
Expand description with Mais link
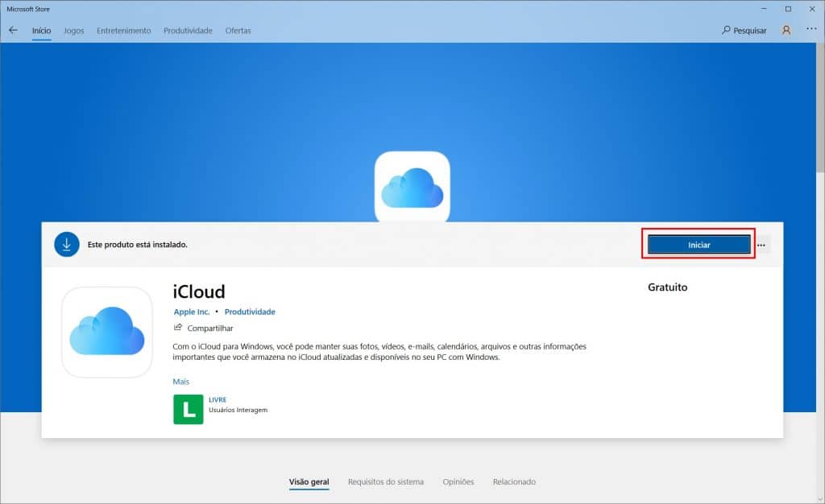(181, 382)
